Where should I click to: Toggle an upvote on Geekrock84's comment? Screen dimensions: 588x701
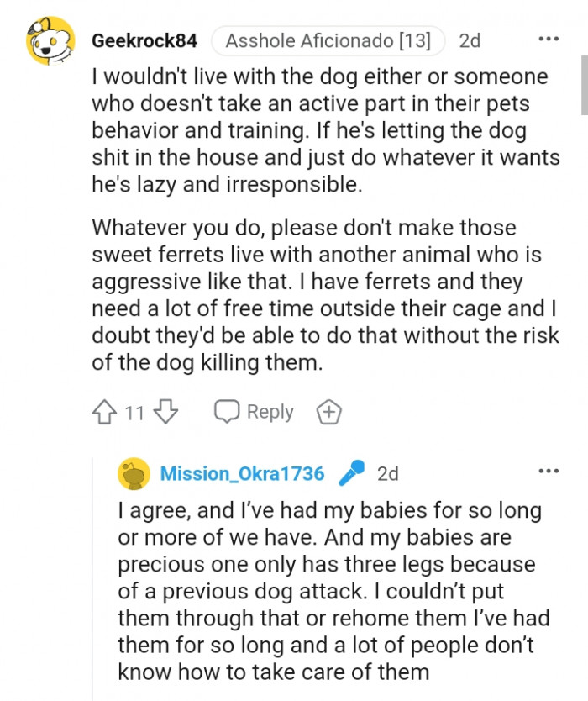tap(103, 412)
